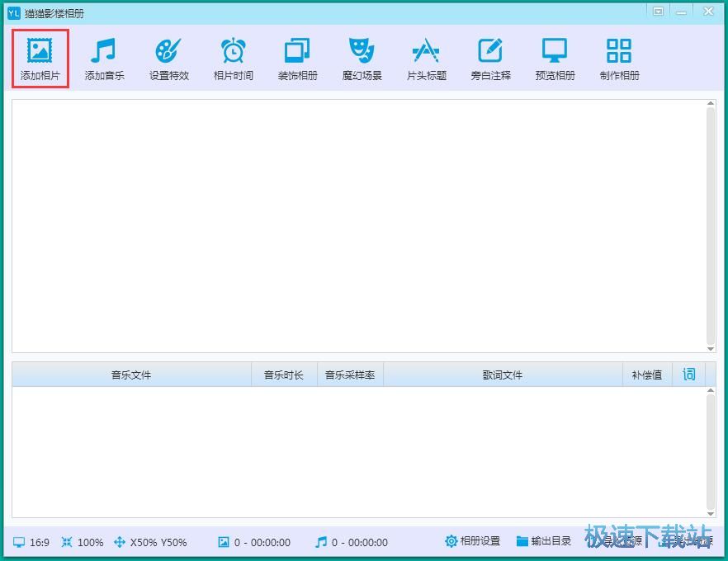The image size is (728, 561).
Task: Change the X50% Y50% position setting
Action: 150,542
